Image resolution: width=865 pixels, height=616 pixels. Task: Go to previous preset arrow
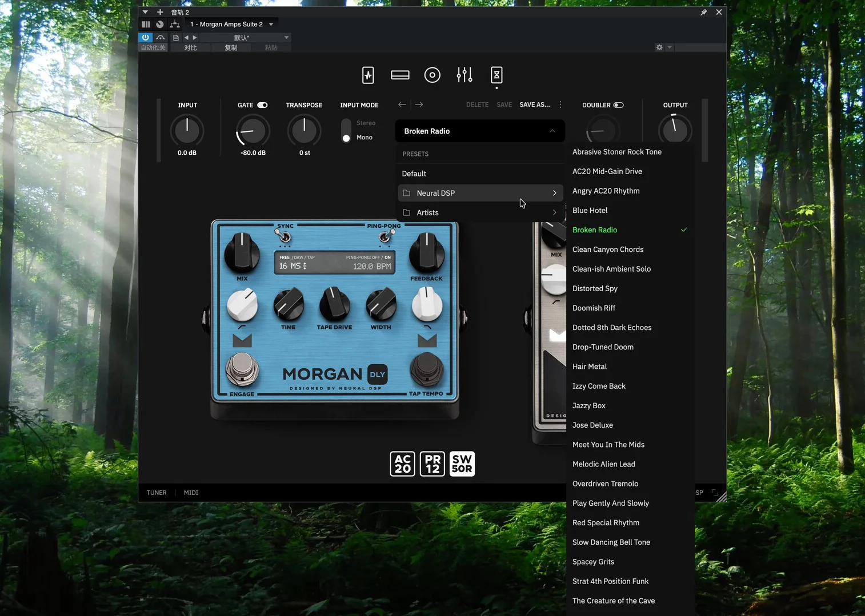402,104
